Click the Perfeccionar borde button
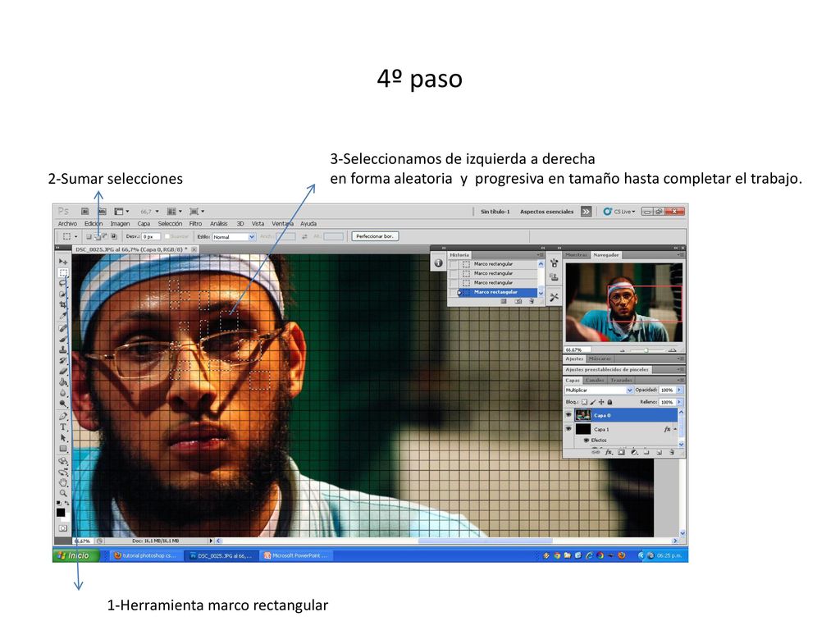The width and height of the screenshot is (840, 630). (x=374, y=236)
